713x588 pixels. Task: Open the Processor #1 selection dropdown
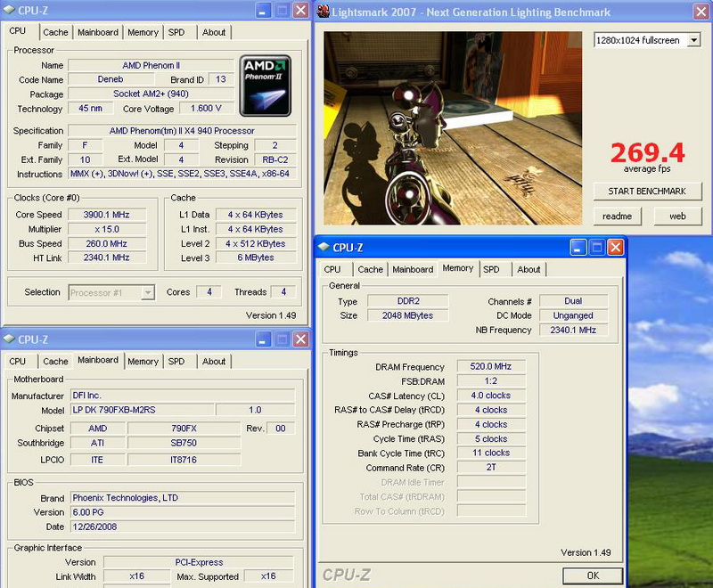[x=148, y=292]
